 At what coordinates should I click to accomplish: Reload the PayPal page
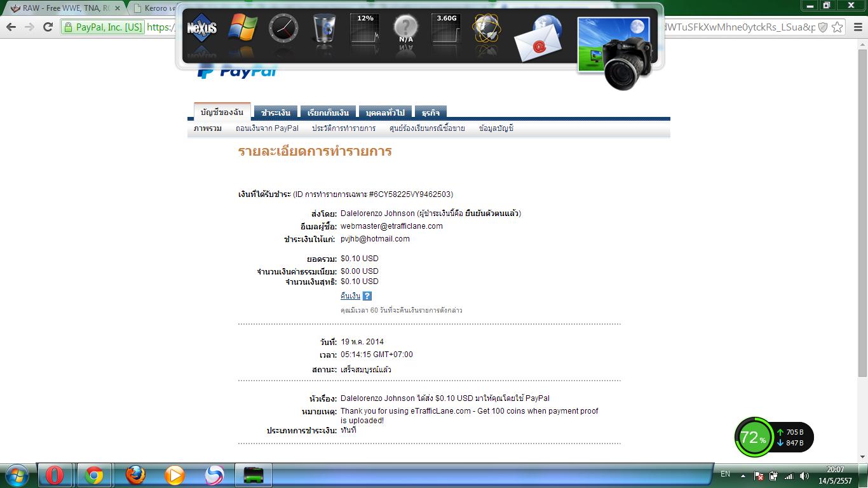coord(48,27)
